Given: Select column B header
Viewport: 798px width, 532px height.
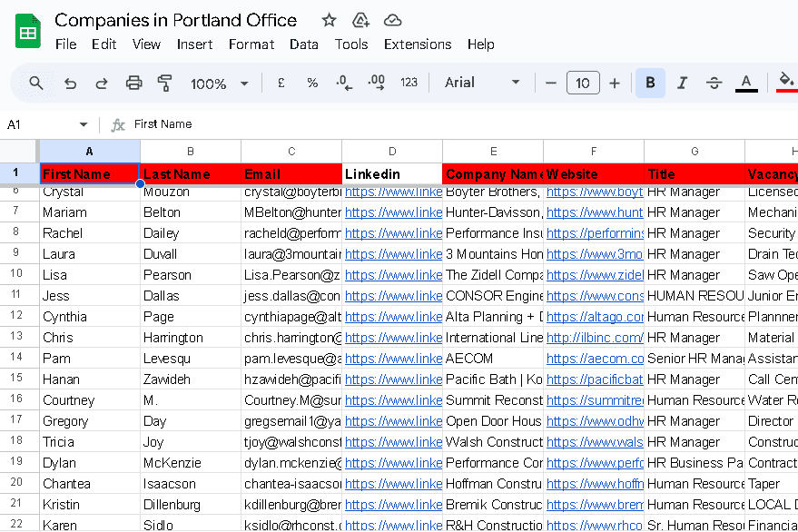Looking at the screenshot, I should 191,152.
